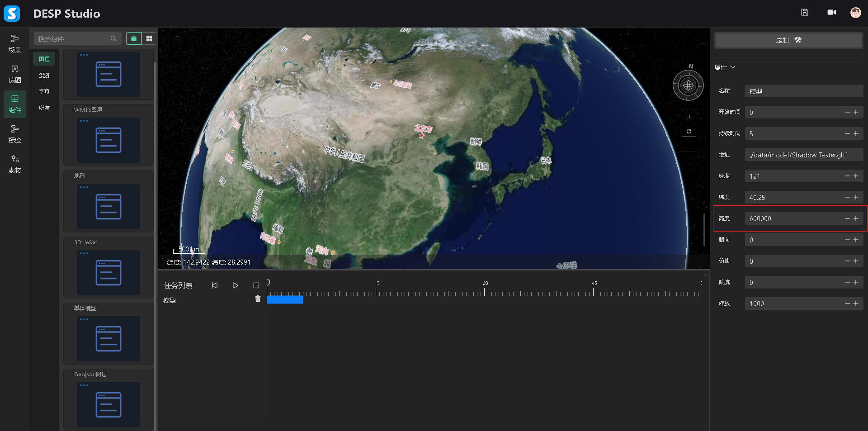Collapse the 属性 properties section
The width and height of the screenshot is (868, 431).
pos(733,67)
